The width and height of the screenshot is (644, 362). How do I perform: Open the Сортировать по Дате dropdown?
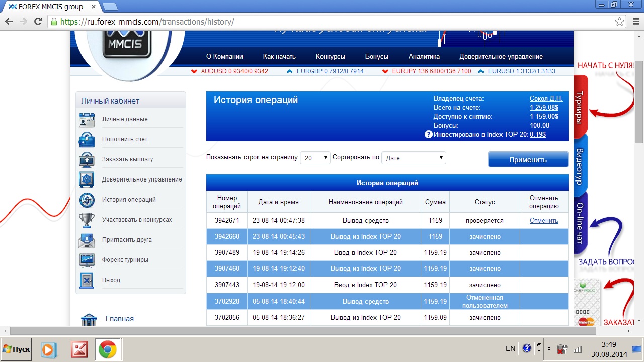coord(414,158)
